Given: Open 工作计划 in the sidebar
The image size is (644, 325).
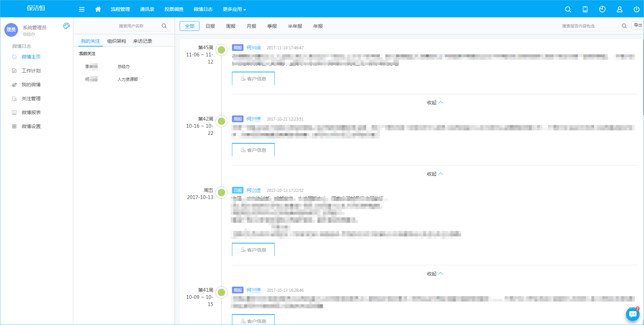Looking at the screenshot, I should tap(31, 71).
